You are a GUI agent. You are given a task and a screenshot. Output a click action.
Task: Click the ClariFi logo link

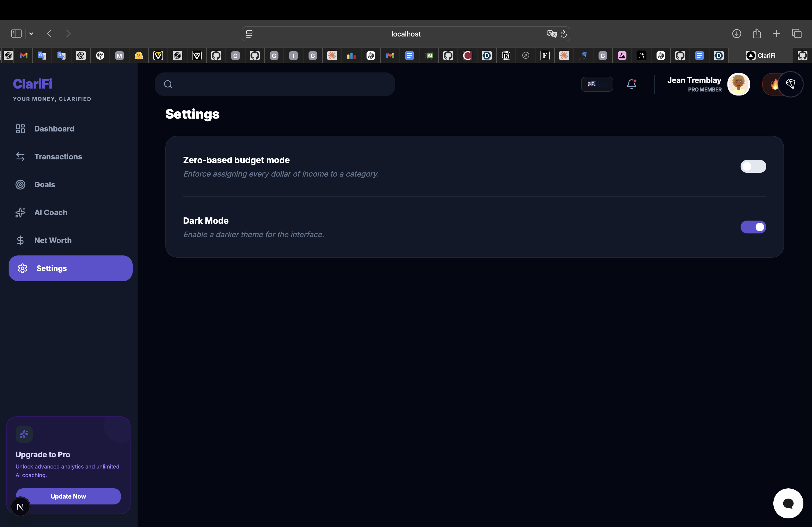pos(33,84)
